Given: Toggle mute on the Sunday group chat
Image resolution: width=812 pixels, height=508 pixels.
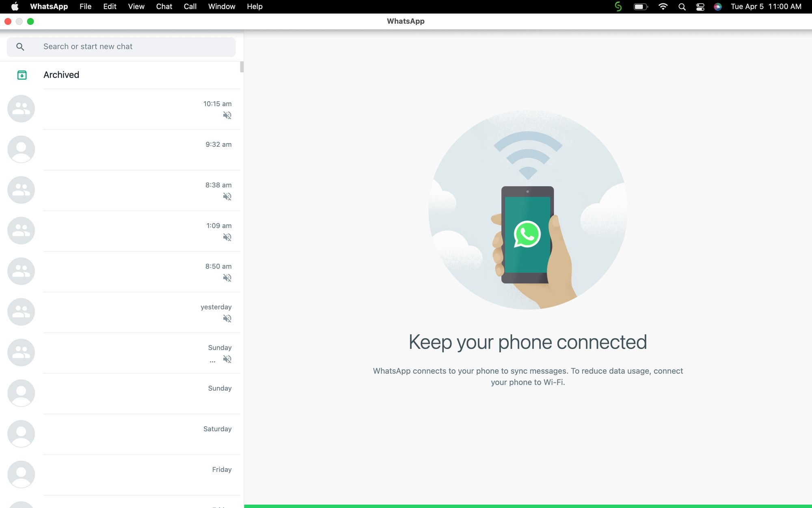Looking at the screenshot, I should coord(227,359).
